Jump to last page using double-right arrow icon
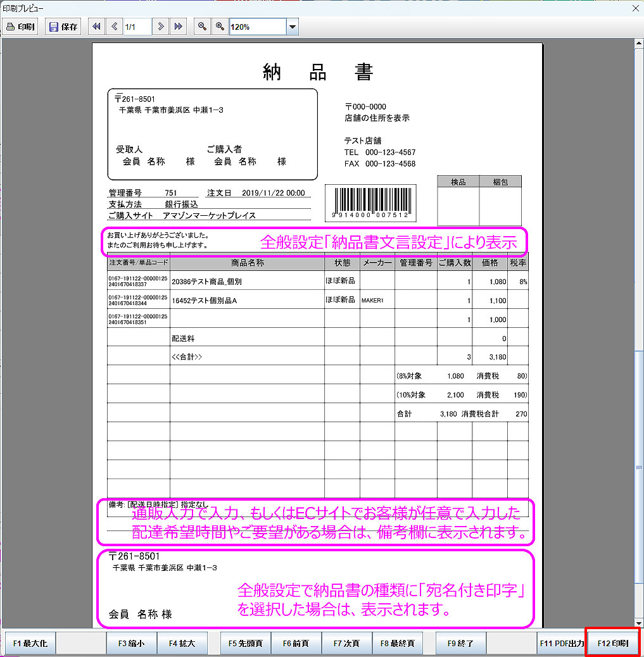The image size is (644, 657). coord(179,27)
